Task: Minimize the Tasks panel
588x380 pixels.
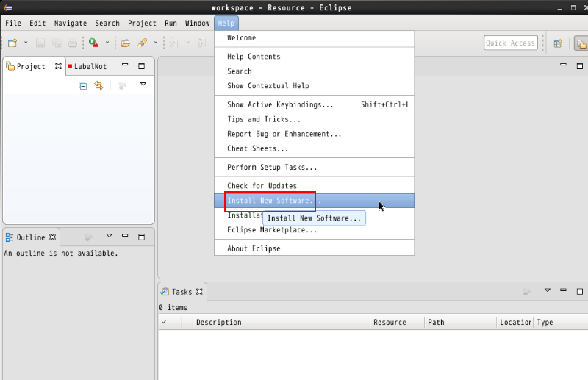Action: tap(563, 290)
